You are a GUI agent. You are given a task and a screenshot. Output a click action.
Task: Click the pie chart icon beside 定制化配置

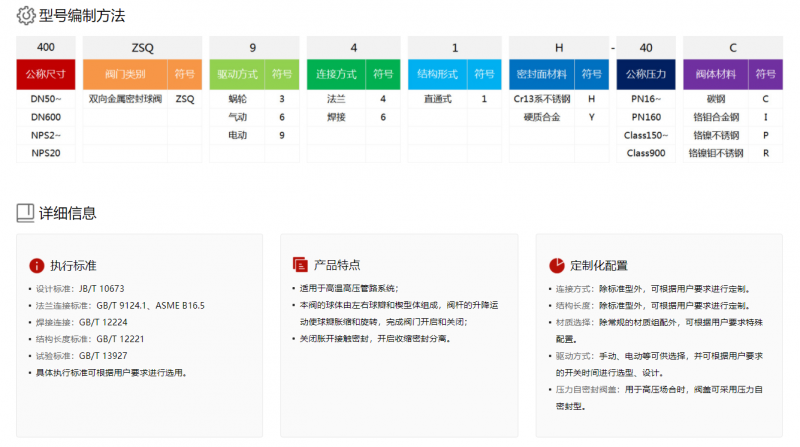click(x=557, y=265)
